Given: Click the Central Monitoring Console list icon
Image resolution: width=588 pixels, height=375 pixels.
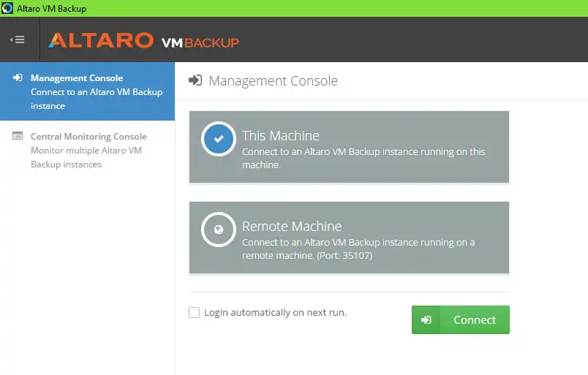Looking at the screenshot, I should coord(18,136).
